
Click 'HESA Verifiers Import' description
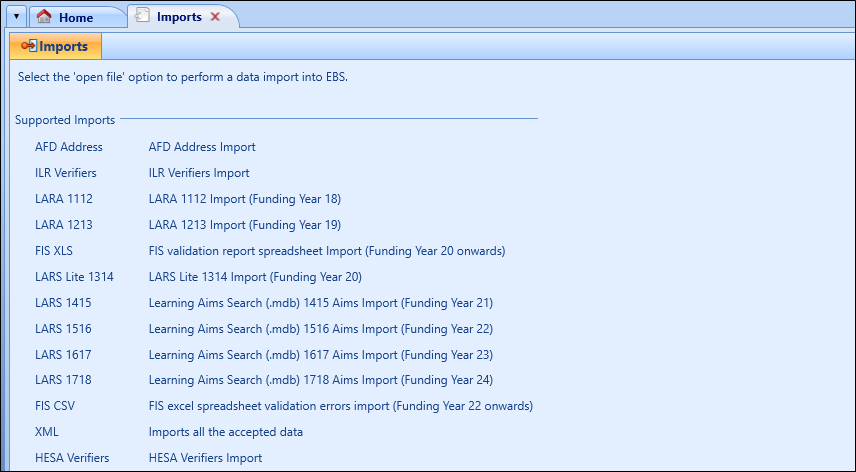(x=205, y=458)
